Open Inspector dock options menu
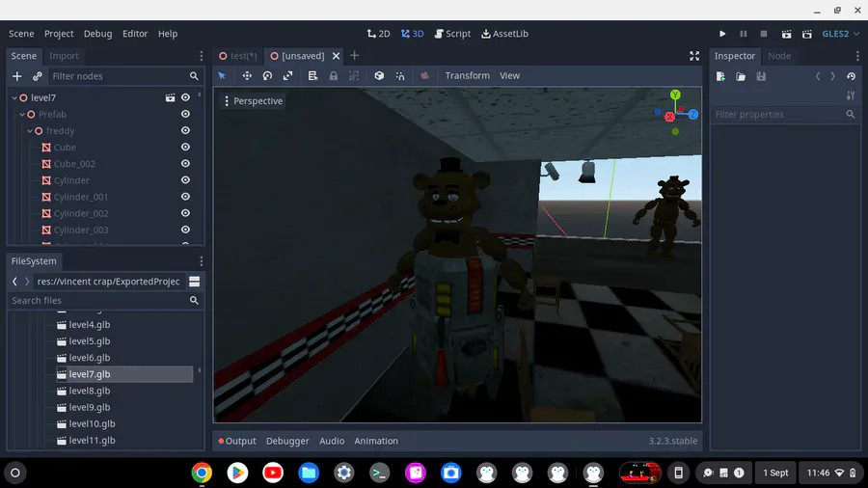 click(857, 56)
